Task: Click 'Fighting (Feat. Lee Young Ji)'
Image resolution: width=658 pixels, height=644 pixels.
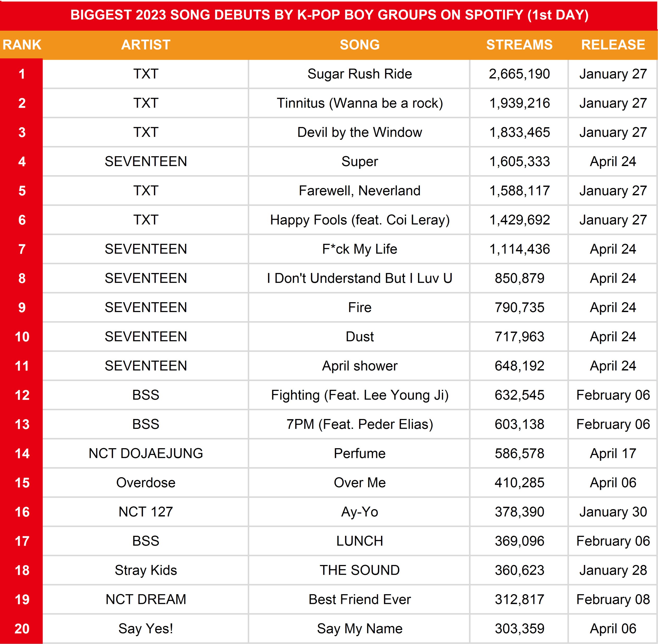Action: 360,395
